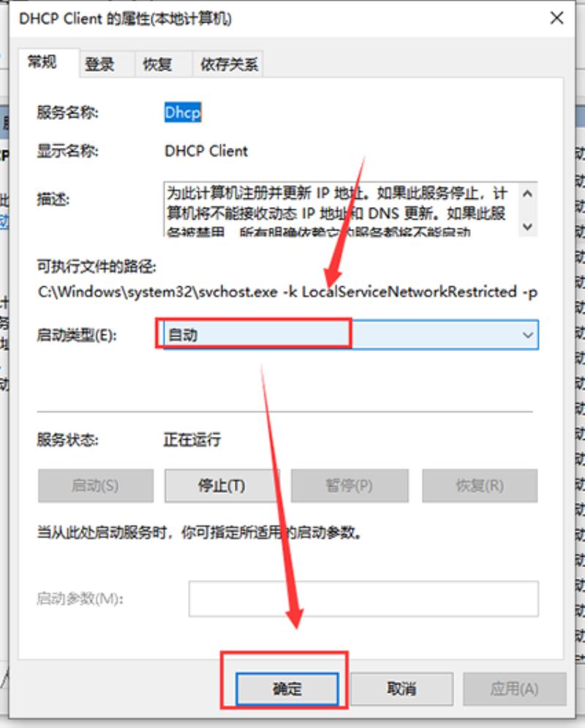Click the description box down arrow
This screenshot has height=728, width=585.
527,226
